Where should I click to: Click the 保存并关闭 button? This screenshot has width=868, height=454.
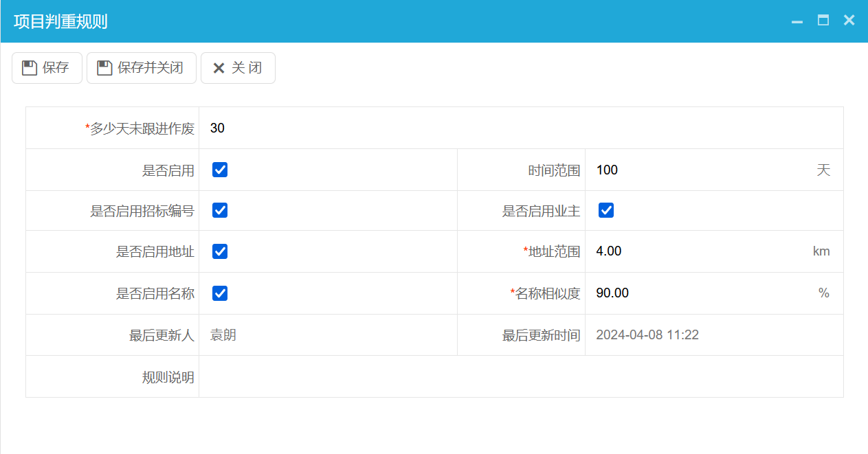tap(141, 67)
